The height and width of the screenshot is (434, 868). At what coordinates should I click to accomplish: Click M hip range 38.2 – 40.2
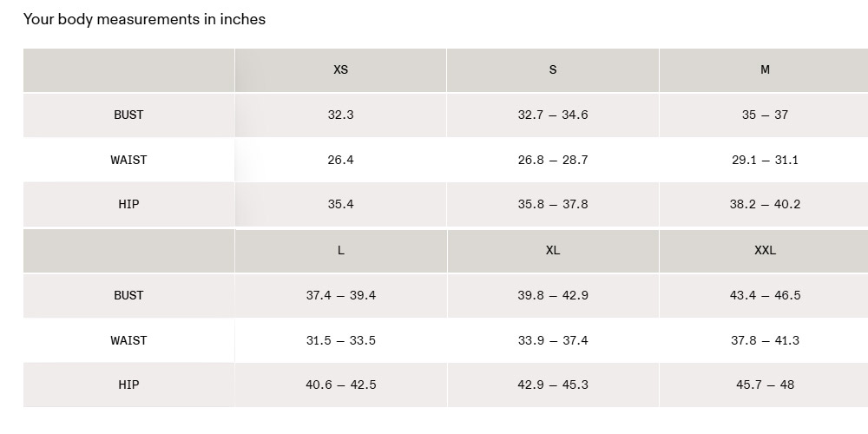[765, 204]
